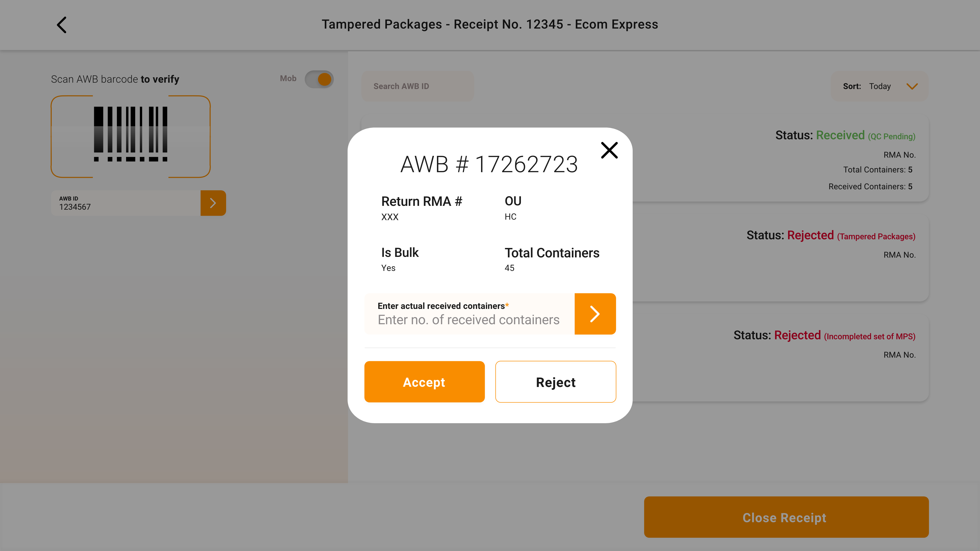Click the AWB ID text field

click(x=126, y=203)
